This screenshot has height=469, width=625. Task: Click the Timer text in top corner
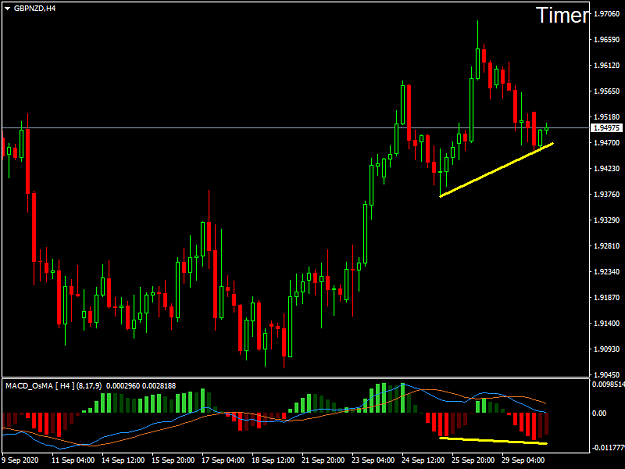point(562,16)
